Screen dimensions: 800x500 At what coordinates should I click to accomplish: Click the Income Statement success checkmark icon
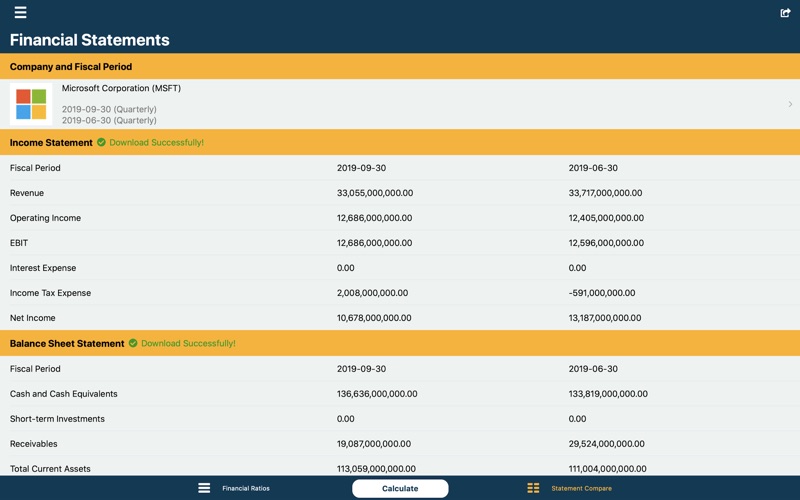click(101, 142)
